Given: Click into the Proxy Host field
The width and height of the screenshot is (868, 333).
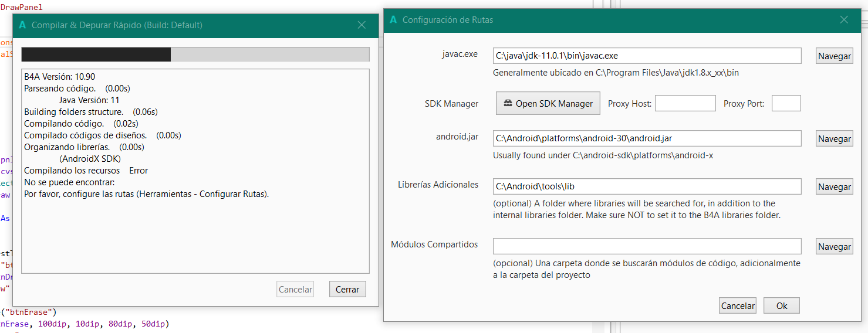Looking at the screenshot, I should 685,104.
